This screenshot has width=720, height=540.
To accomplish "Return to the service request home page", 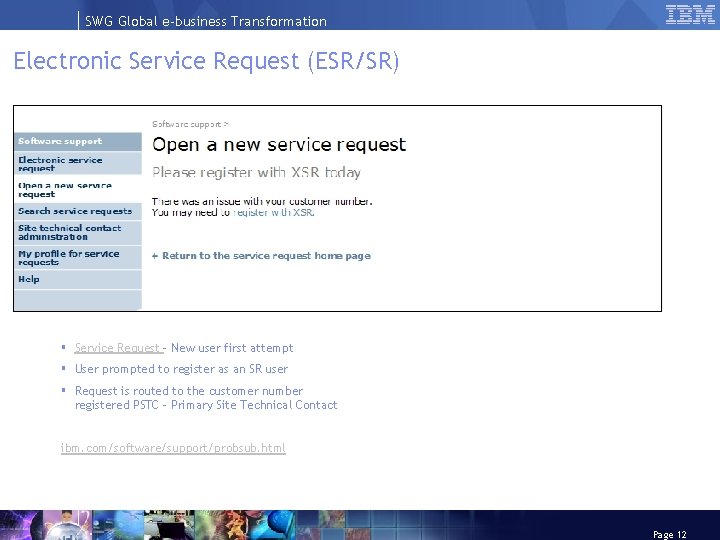I will point(266,256).
